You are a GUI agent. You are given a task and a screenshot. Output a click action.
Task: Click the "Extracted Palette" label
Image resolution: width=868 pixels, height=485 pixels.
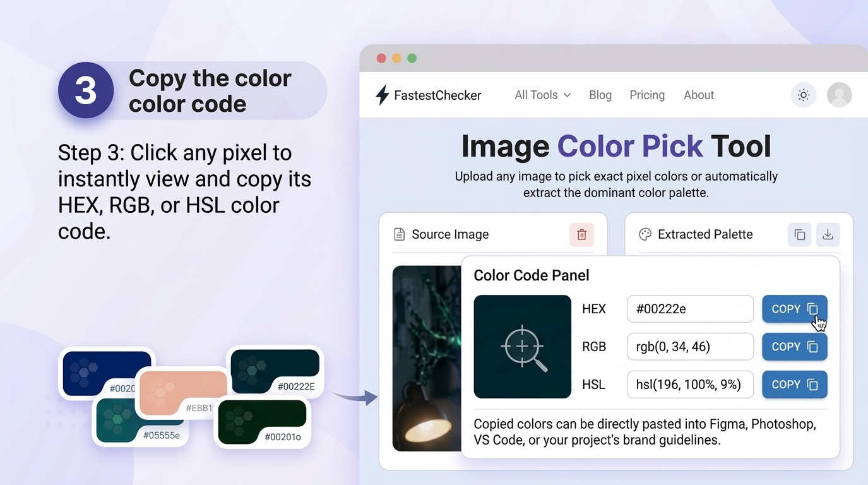(x=705, y=234)
